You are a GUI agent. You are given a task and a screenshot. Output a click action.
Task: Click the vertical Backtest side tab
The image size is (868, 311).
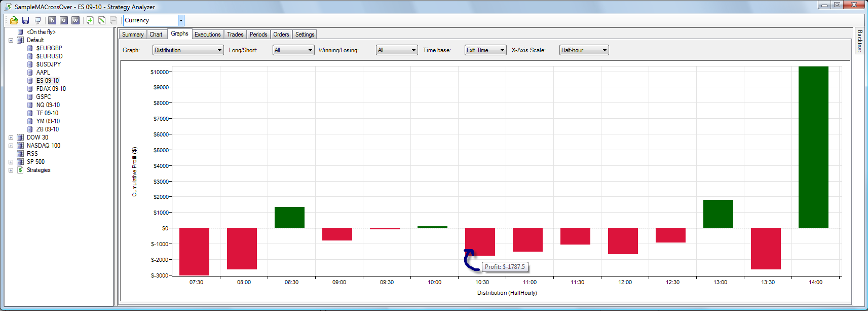point(860,41)
